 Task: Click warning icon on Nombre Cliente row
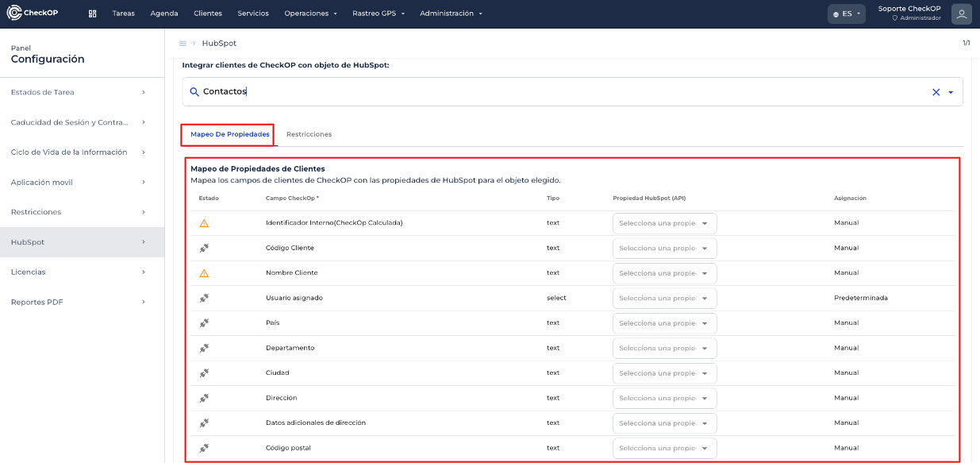pyautogui.click(x=204, y=273)
